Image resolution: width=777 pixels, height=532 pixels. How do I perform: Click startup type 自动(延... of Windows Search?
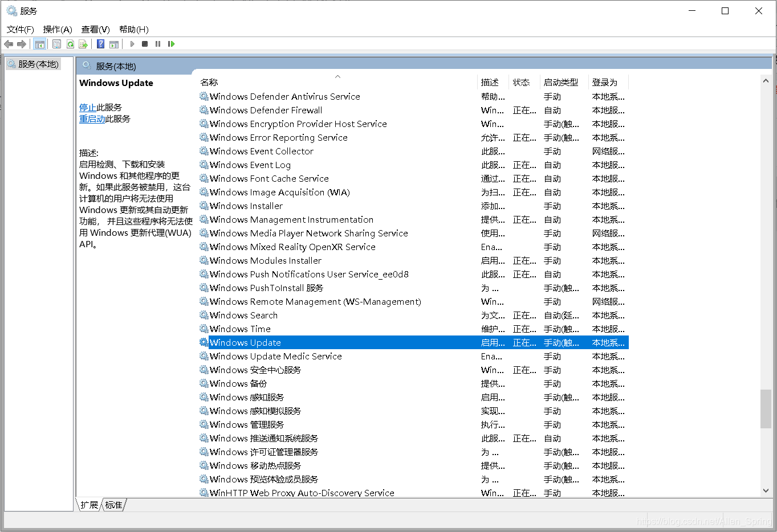click(x=562, y=315)
